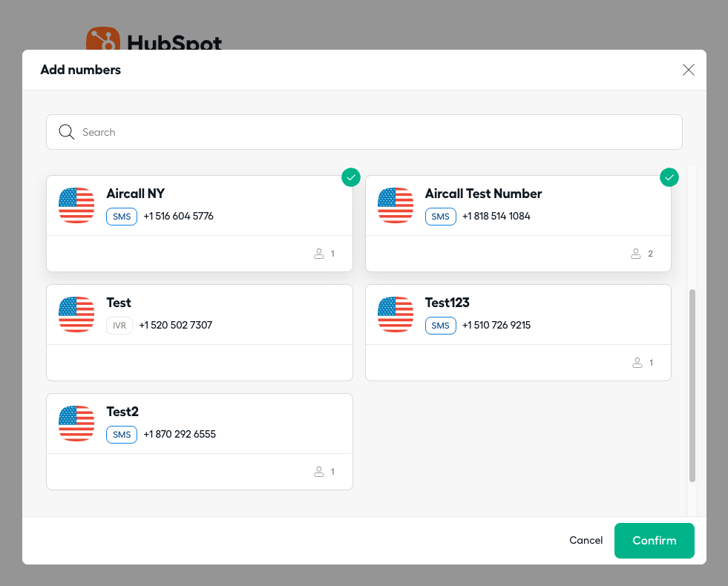Click the SMS badge on Test2
Screen dimensions: 728x586
pos(122,435)
